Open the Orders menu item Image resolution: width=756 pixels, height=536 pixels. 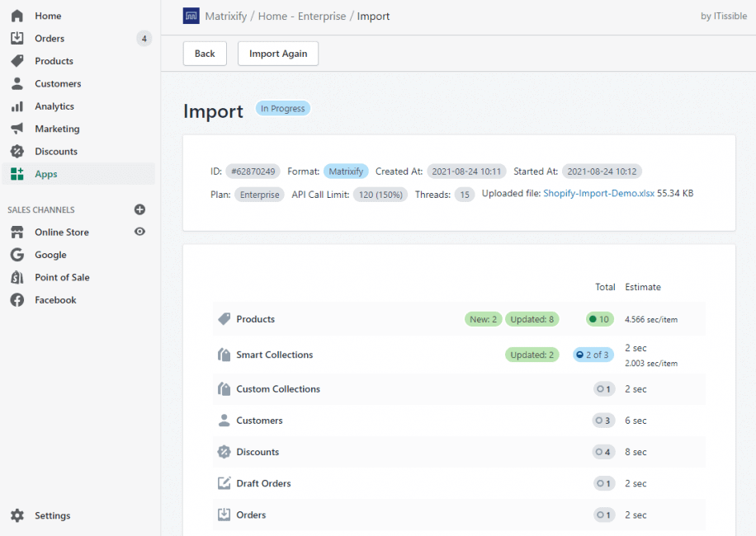point(50,39)
